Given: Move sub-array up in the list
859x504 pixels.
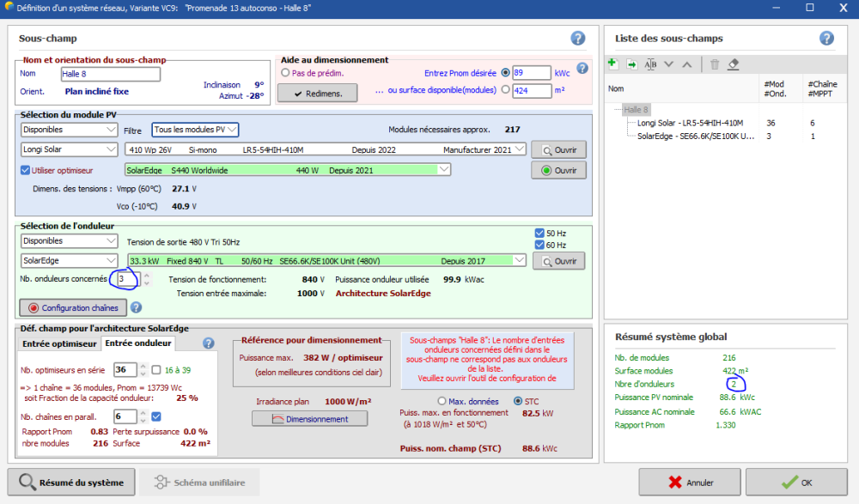Looking at the screenshot, I should point(686,64).
